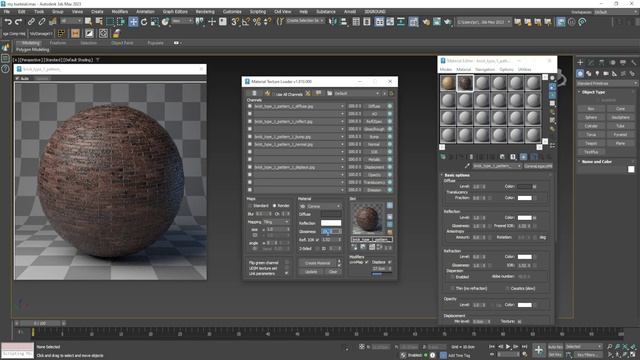Toggle Flip green channel checkbox
Screen dimensions: 640x360
tap(286, 262)
